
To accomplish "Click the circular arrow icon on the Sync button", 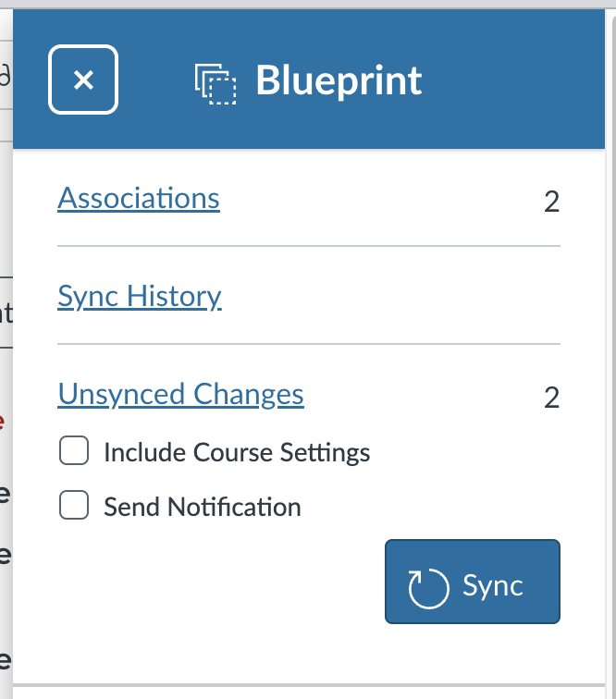I will point(428,588).
